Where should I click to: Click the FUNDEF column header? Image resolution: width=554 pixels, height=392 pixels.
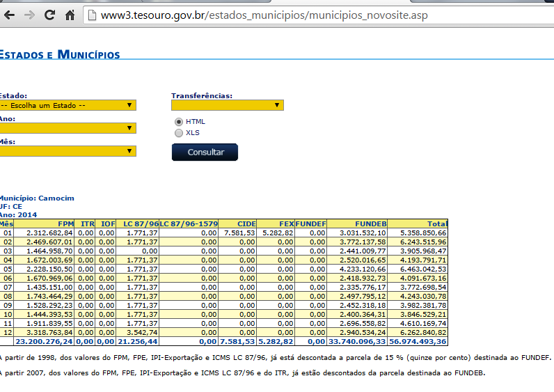point(310,224)
